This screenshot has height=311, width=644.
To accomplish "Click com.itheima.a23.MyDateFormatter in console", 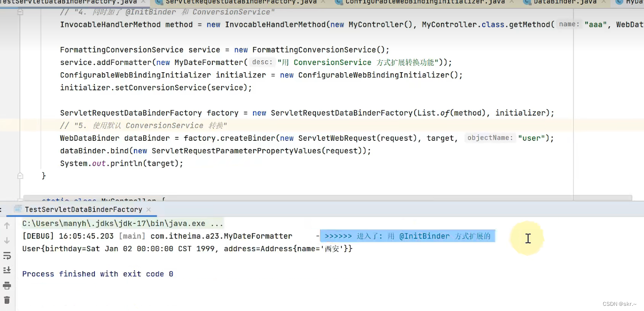I will [222, 236].
